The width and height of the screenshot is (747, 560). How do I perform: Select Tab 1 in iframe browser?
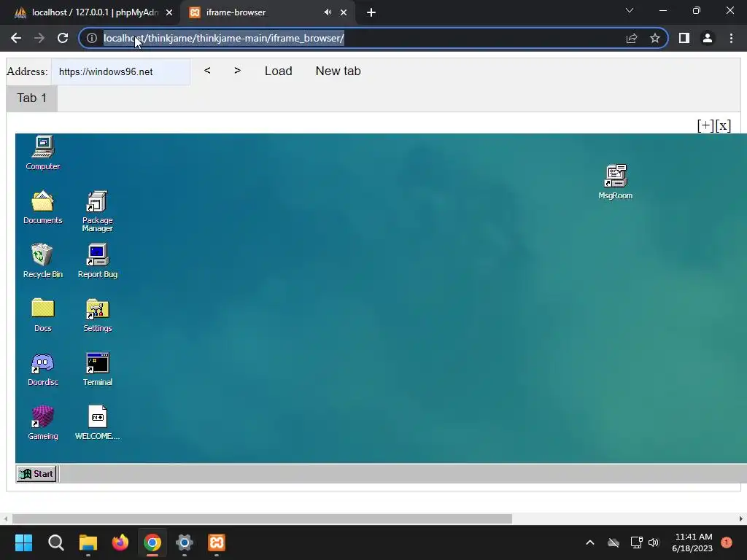pos(32,98)
